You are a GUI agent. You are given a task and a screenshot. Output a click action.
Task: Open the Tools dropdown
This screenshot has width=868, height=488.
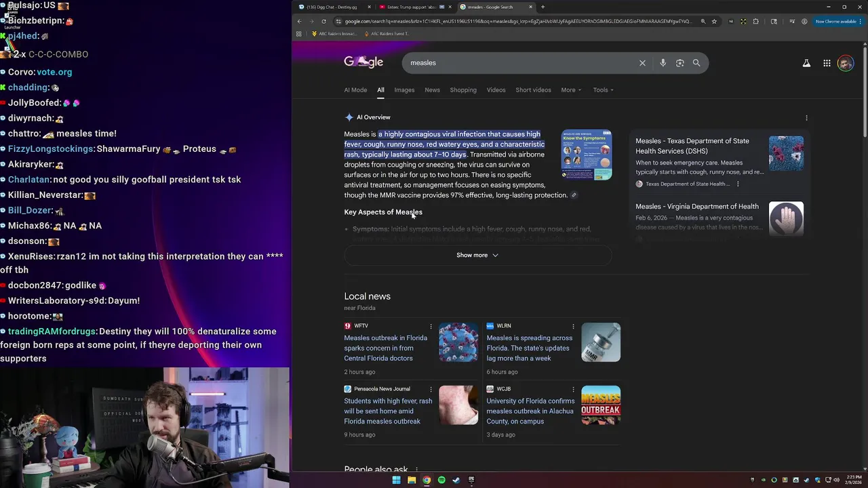pos(603,90)
